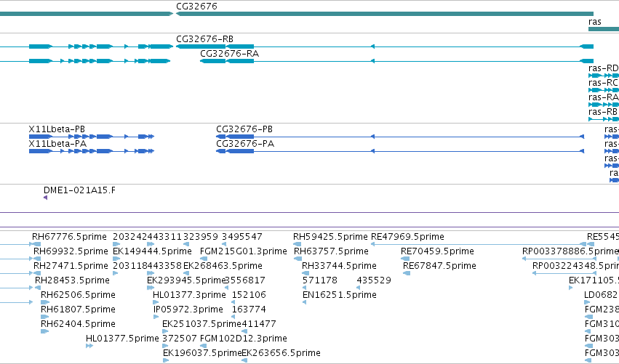Select EST EK263656.5prime
The image size is (619, 364).
coord(281,353)
